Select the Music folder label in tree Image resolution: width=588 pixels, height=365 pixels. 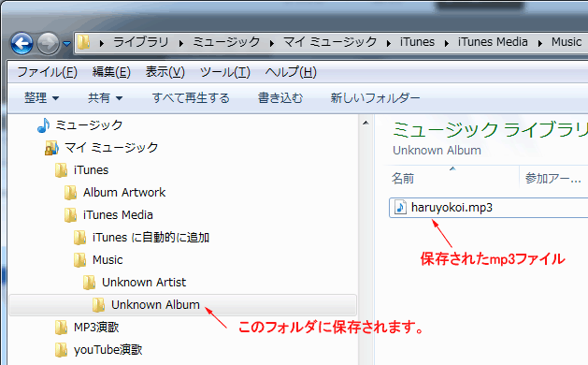[x=108, y=260]
